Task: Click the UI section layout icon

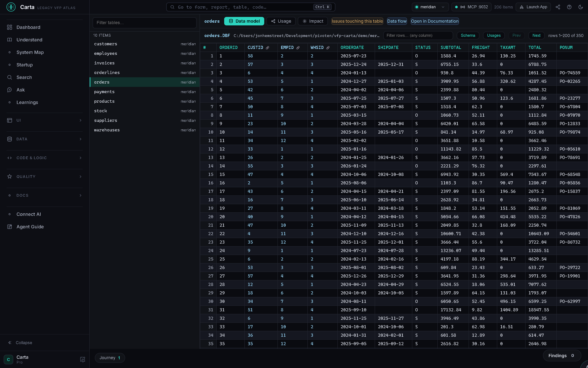Action: tap(10, 120)
